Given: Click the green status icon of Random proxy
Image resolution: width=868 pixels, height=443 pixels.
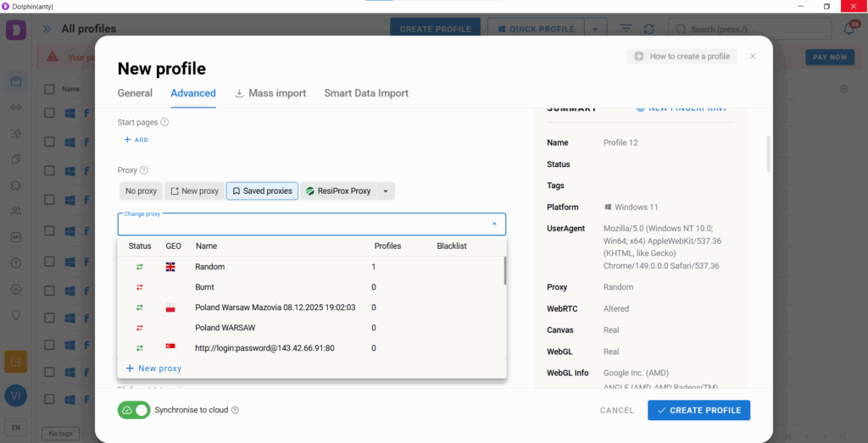Looking at the screenshot, I should tap(140, 267).
